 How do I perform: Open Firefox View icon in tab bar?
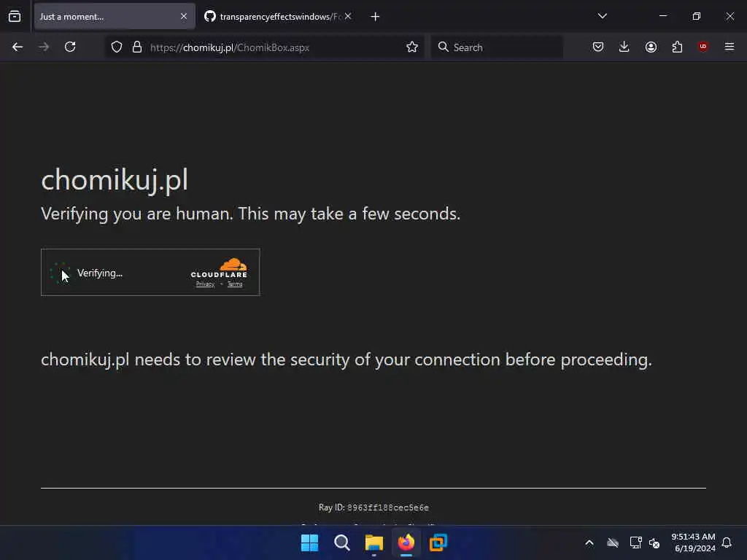point(15,17)
